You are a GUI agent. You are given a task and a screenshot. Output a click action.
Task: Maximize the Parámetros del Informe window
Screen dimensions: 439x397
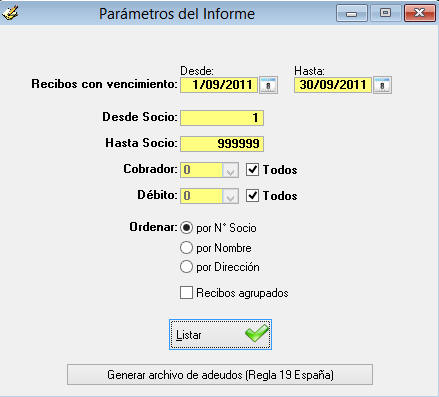point(386,13)
